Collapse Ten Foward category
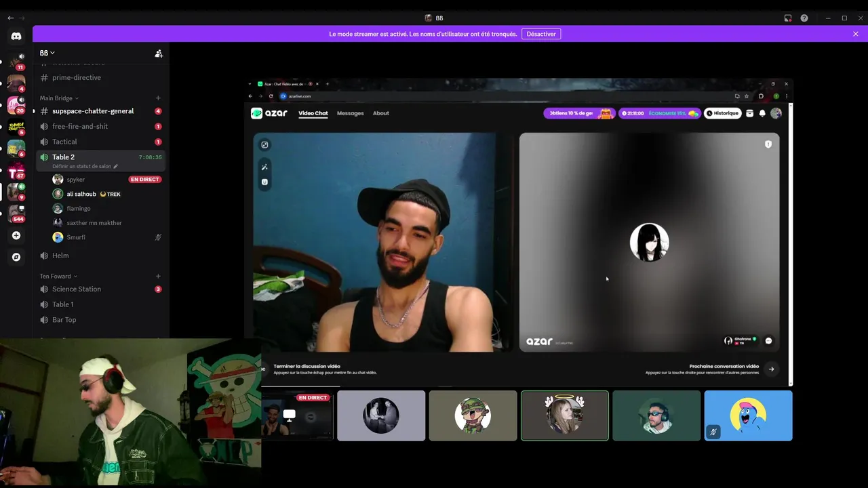 pos(58,276)
